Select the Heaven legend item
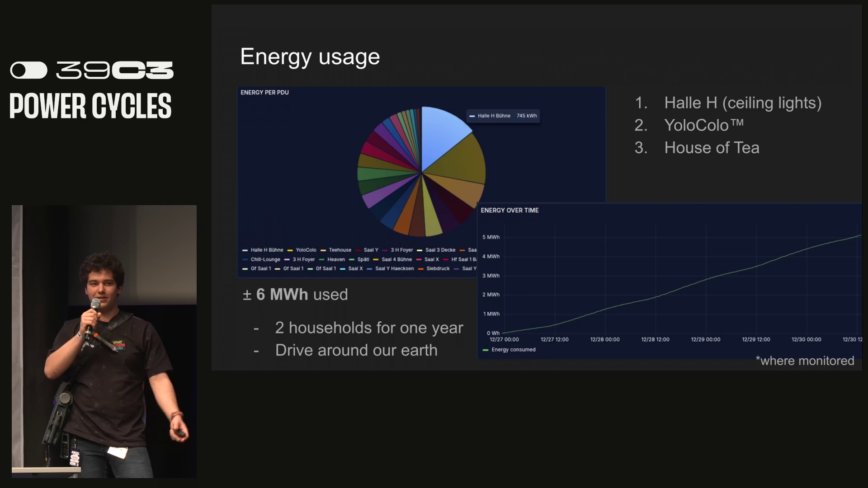The height and width of the screenshot is (488, 868). coord(335,260)
